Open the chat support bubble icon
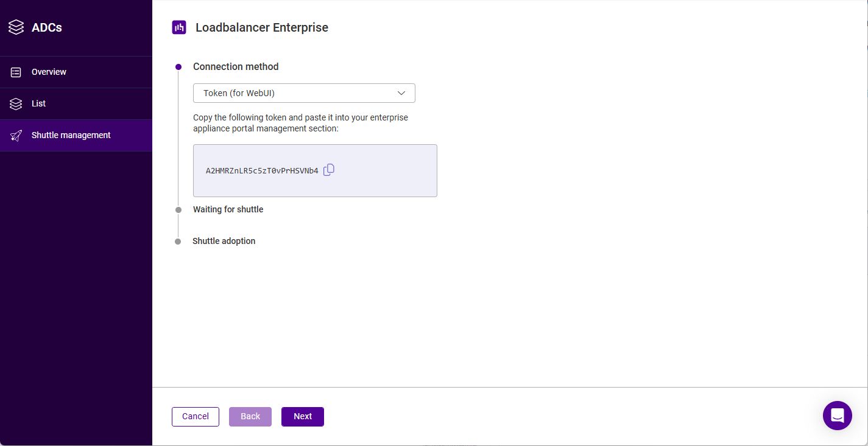 coord(837,416)
